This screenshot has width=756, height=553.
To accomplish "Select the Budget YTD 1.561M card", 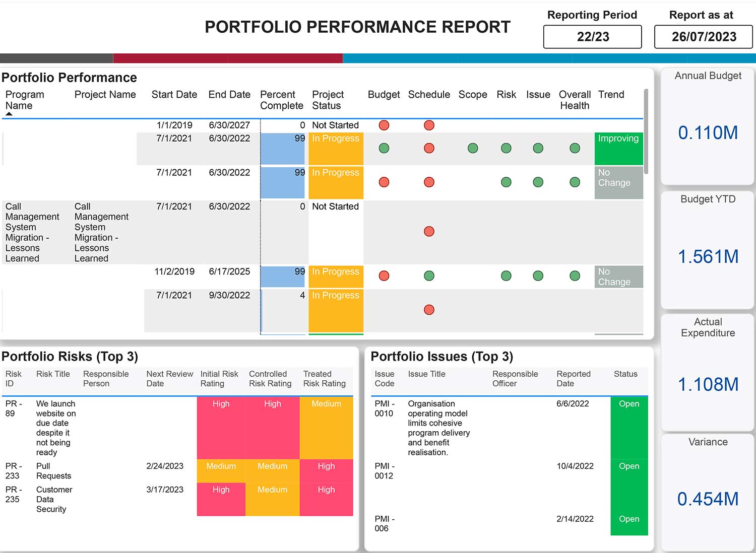I will tap(708, 250).
